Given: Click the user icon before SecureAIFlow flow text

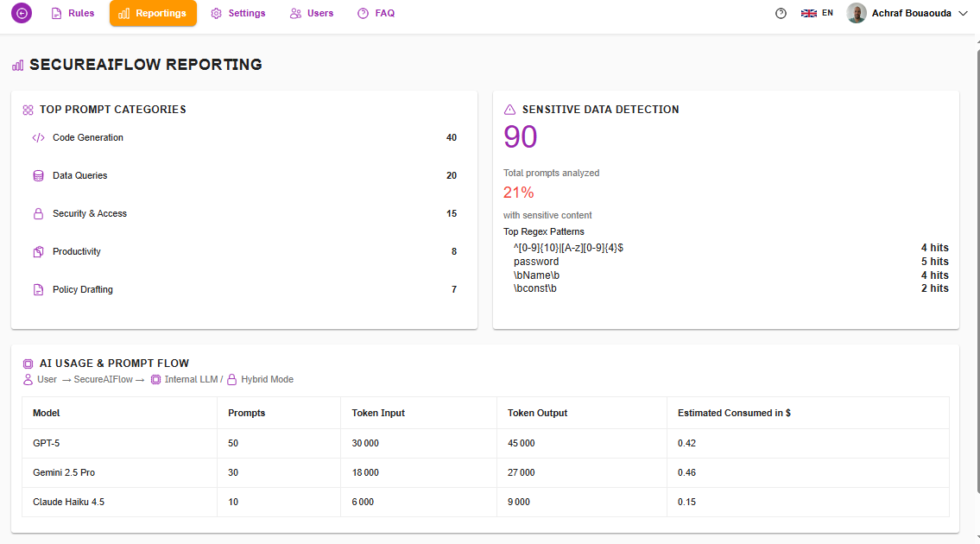Looking at the screenshot, I should coord(28,379).
